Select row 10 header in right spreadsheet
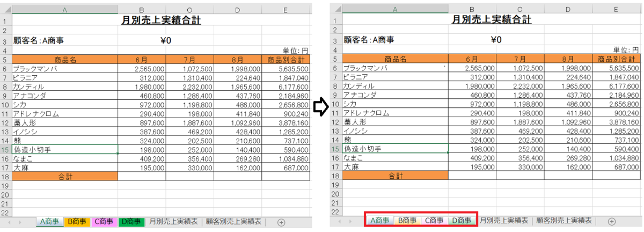The width and height of the screenshot is (644, 232). [336, 104]
